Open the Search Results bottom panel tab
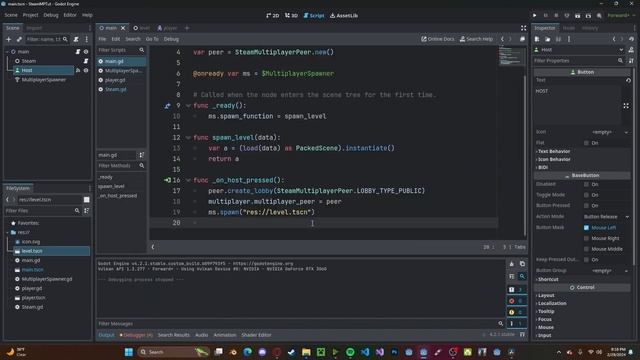Viewport: 640px width, 360px height. click(173, 335)
